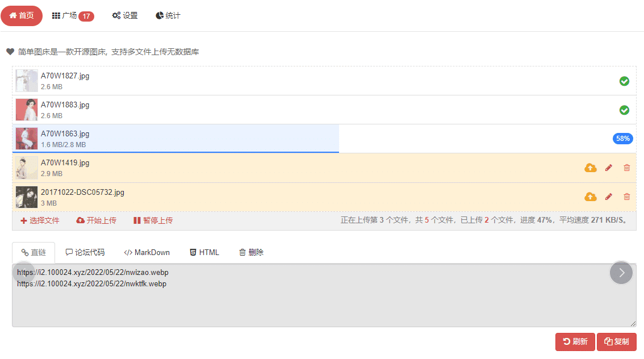Expand link panel using right arrow chevron
This screenshot has height=359, width=644.
pyautogui.click(x=621, y=273)
